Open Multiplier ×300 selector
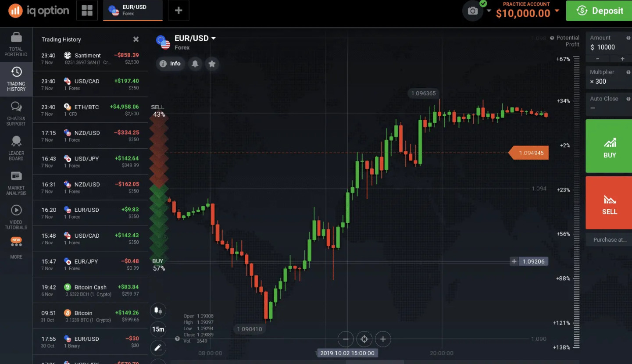632x364 pixels. click(609, 77)
